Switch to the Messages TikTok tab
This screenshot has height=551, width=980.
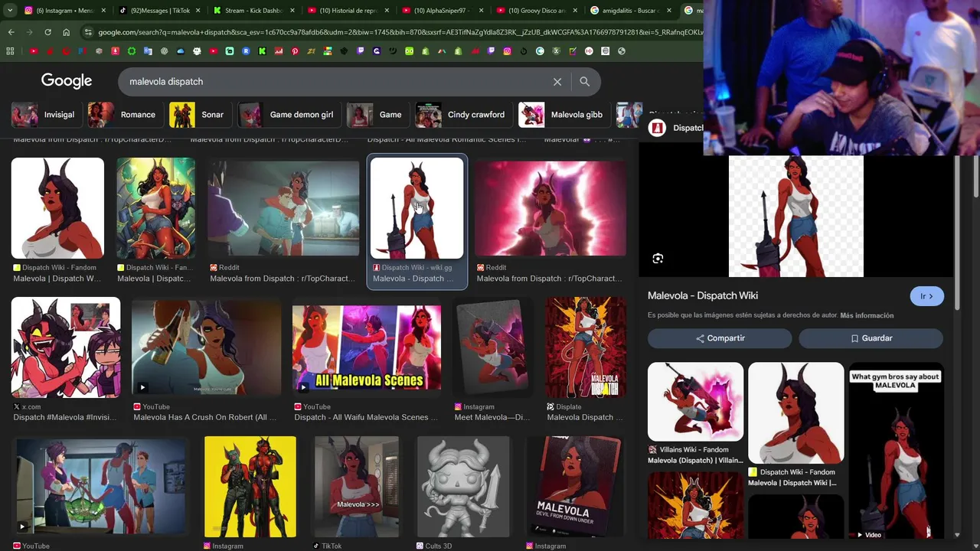[x=158, y=11]
